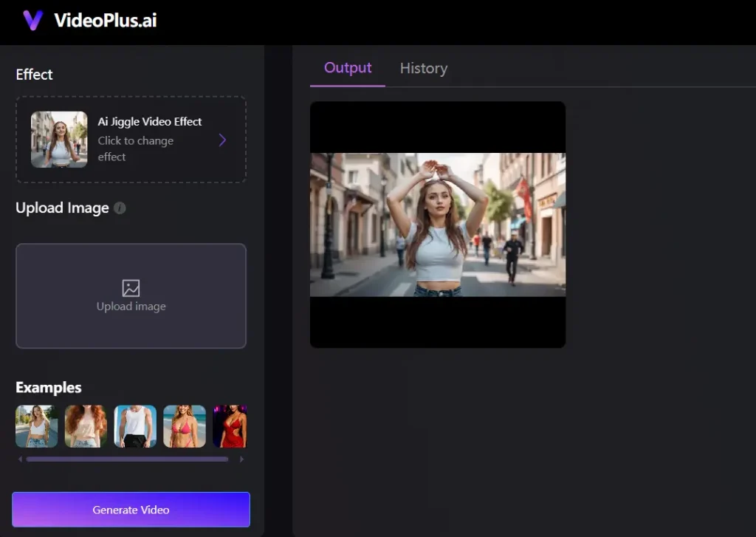Click the VideoPlus.ai brand name text
The height and width of the screenshot is (537, 756).
[105, 20]
